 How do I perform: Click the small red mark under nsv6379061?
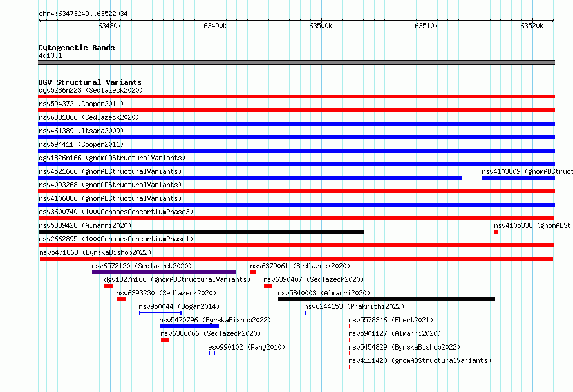[253, 272]
